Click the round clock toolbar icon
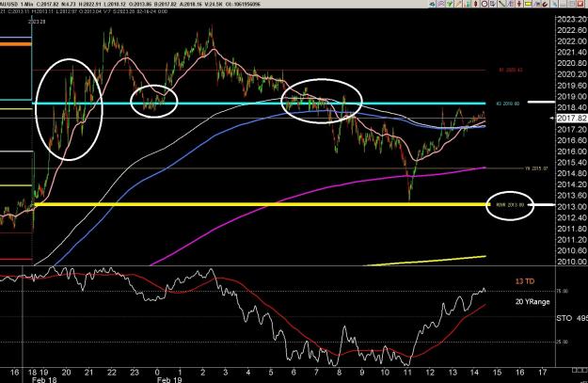Image resolution: width=588 pixels, height=383 pixels. click(485, 4)
